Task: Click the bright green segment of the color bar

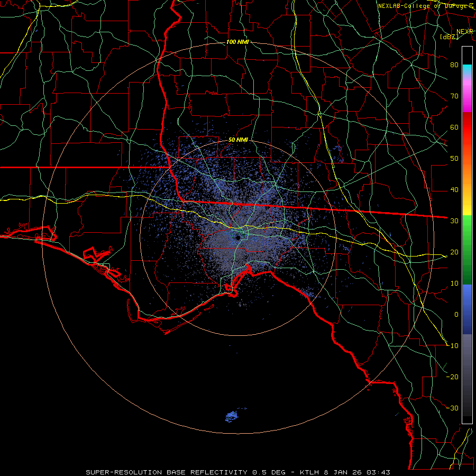Action: coord(467,227)
